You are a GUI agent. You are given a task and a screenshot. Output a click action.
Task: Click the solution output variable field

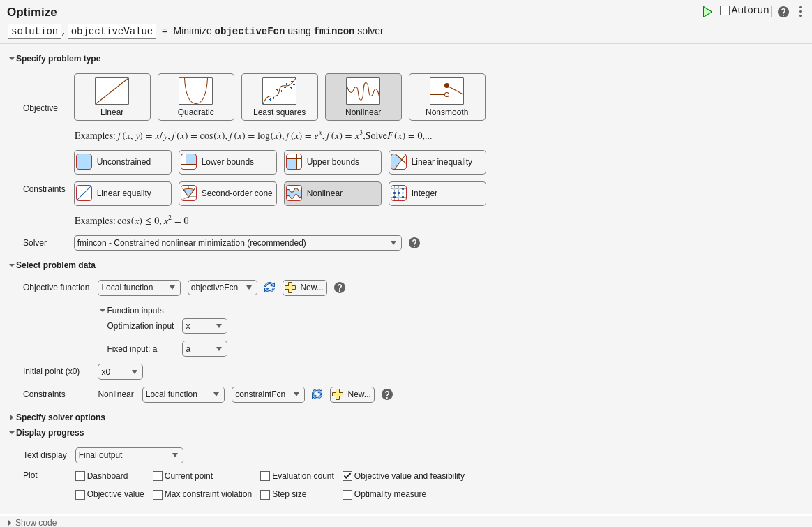click(34, 31)
